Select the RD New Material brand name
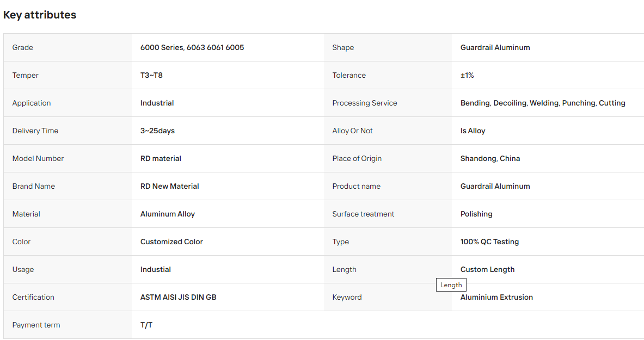 click(169, 186)
